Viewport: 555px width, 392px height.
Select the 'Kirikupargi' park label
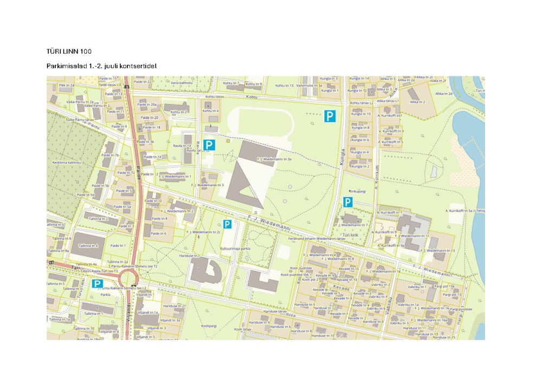click(x=358, y=191)
